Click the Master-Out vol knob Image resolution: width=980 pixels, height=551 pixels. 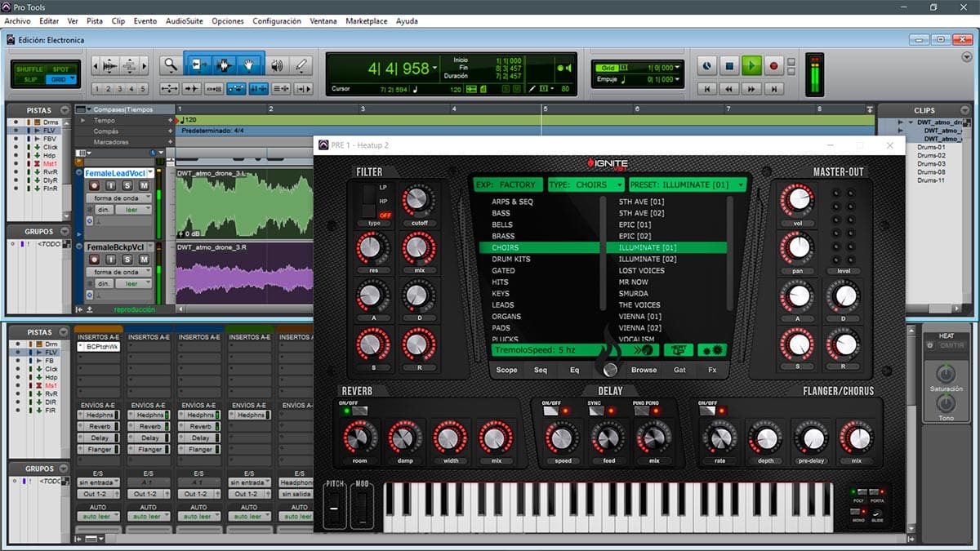click(x=797, y=201)
